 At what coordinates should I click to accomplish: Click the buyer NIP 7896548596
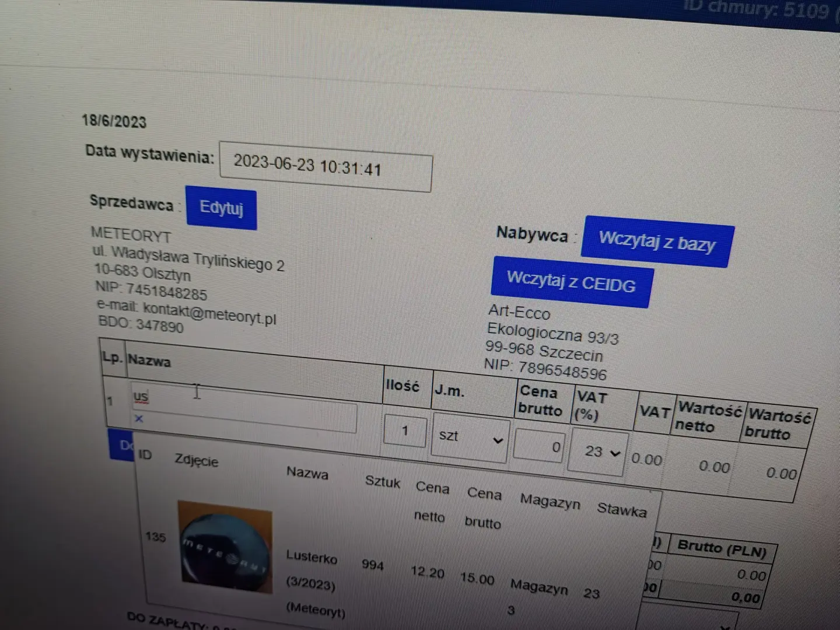(x=562, y=370)
